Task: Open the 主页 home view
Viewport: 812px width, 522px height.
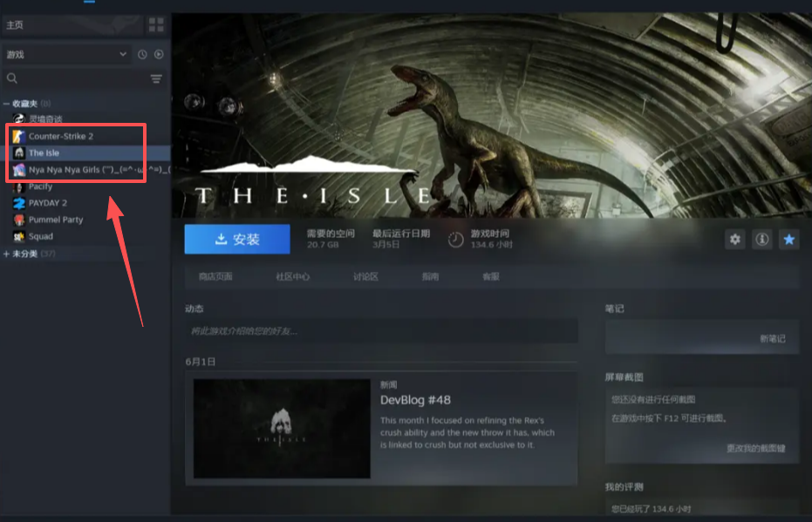Action: point(72,24)
